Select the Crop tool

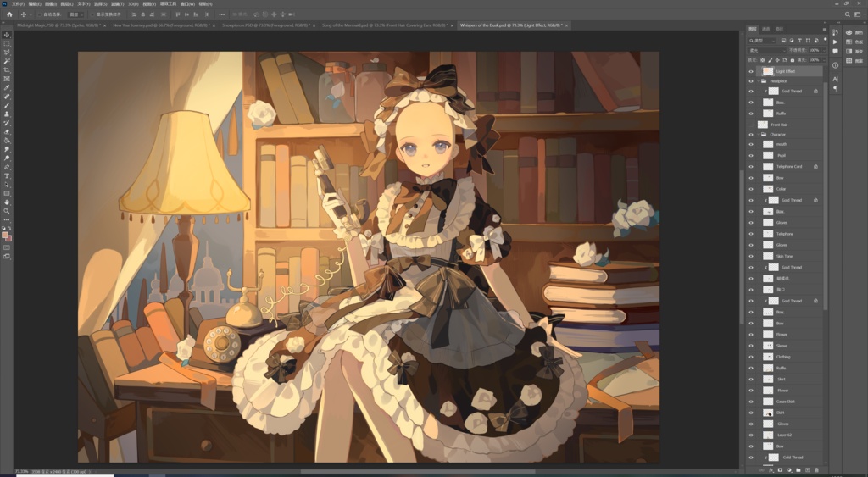click(x=7, y=70)
